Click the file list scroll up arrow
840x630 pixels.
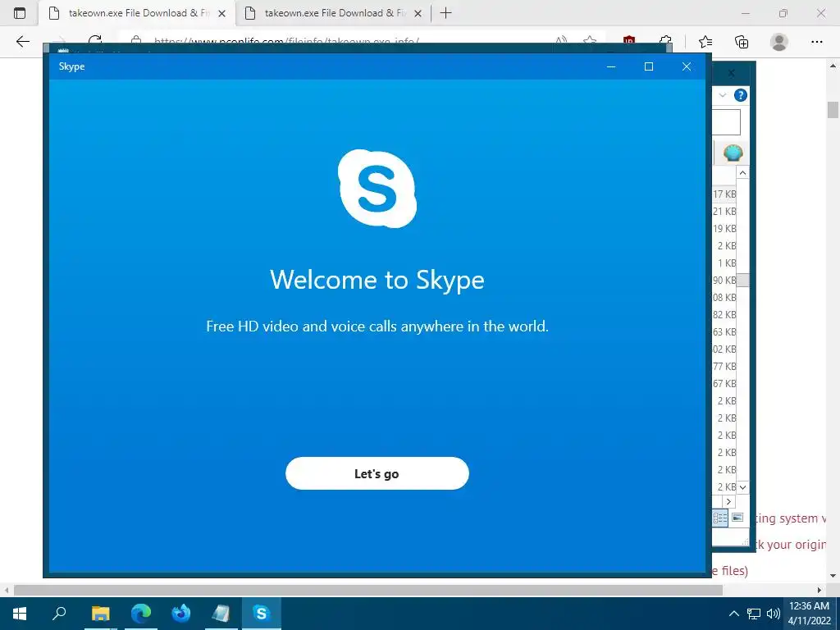[742, 172]
